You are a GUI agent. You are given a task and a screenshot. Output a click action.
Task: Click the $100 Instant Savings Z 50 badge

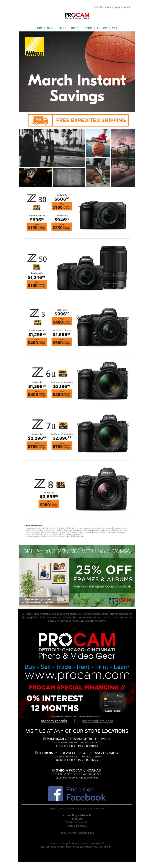click(37, 285)
